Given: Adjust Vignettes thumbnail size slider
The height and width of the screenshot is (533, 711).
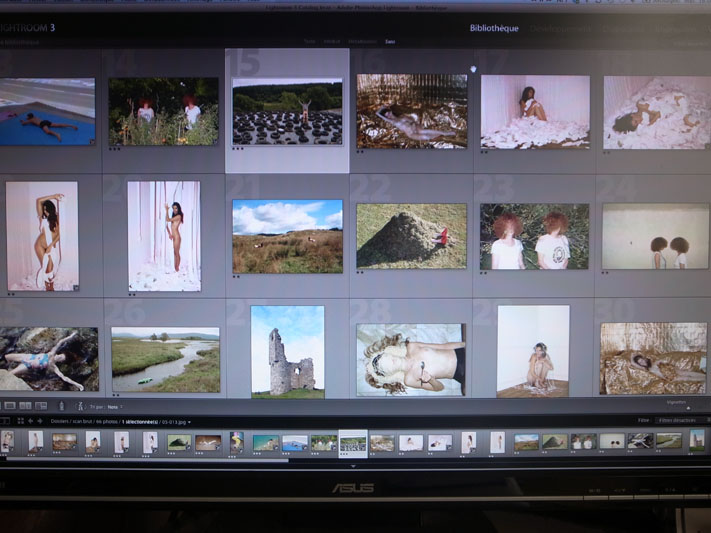Looking at the screenshot, I should pyautogui.click(x=688, y=408).
